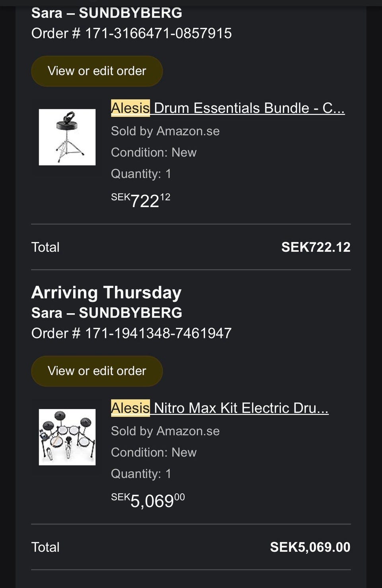The height and width of the screenshot is (588, 382).
Task: Tap the SEK5,069 item price under Nitro Max Kit
Action: click(148, 500)
